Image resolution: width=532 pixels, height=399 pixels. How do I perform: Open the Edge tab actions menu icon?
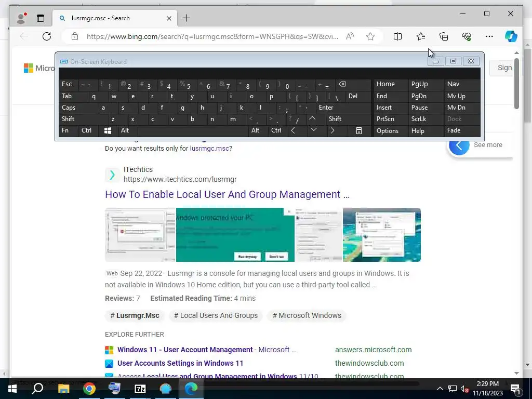(x=41, y=18)
